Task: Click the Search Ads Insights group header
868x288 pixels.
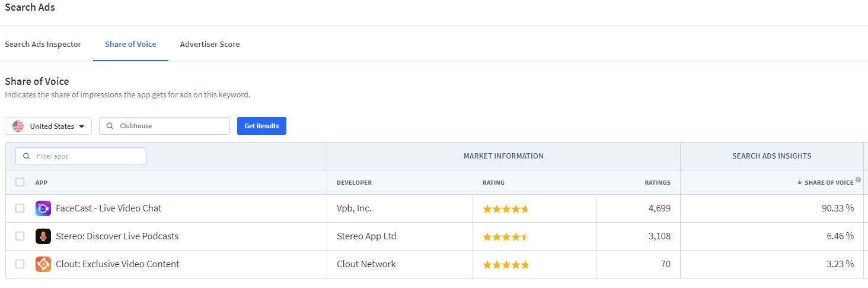Action: point(772,156)
